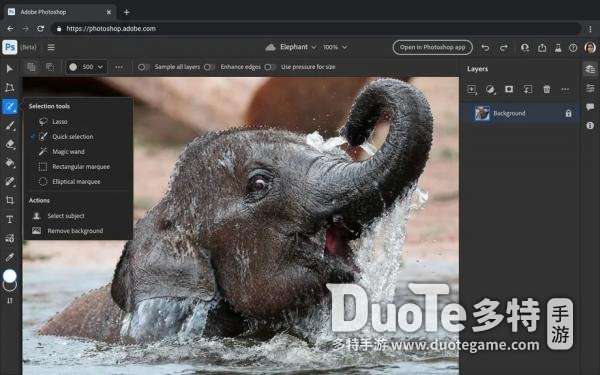Open the Comments panel icon

[x=590, y=107]
